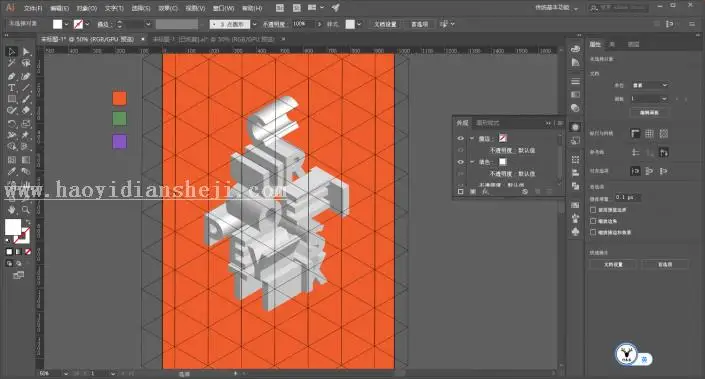Set toolbox paint to None

pyautogui.click(x=28, y=252)
